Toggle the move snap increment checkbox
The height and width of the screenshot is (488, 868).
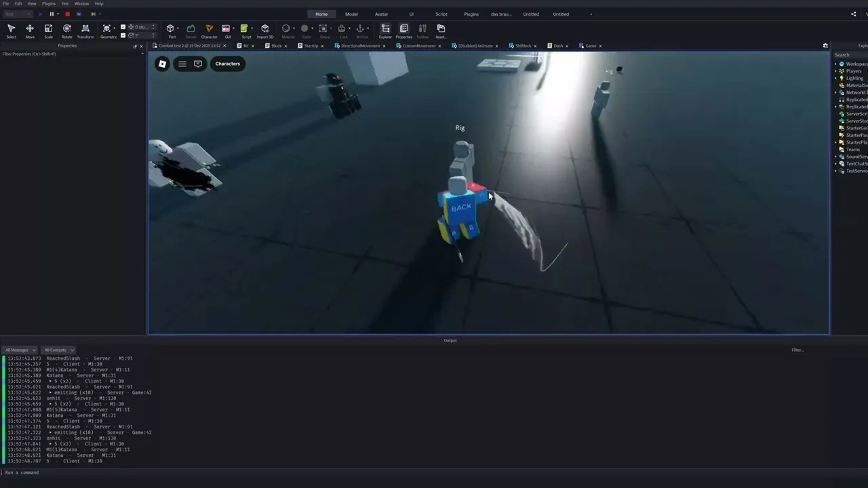[x=123, y=28]
